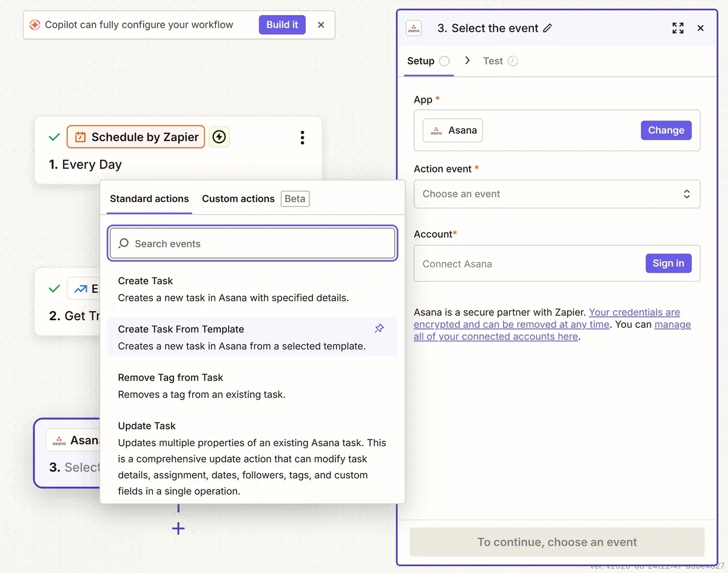Choose the Update Task action
Image resolution: width=728 pixels, height=573 pixels.
(x=252, y=458)
